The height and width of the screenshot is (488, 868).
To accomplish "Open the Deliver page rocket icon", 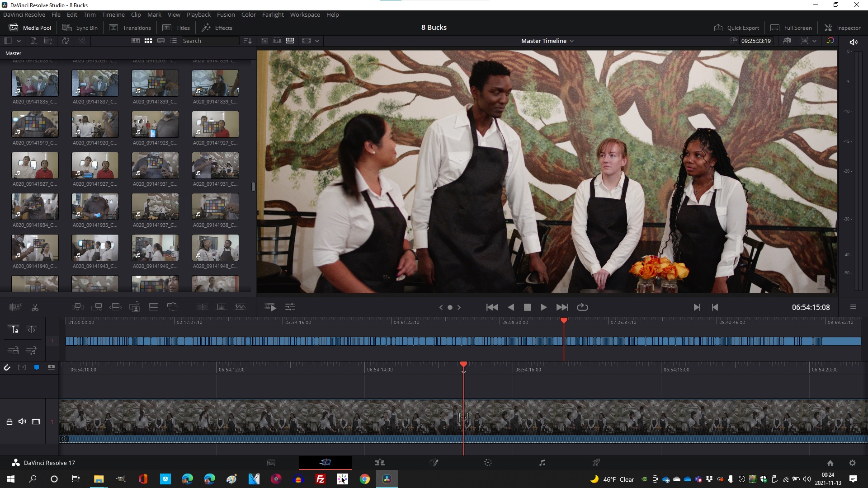I will click(596, 463).
